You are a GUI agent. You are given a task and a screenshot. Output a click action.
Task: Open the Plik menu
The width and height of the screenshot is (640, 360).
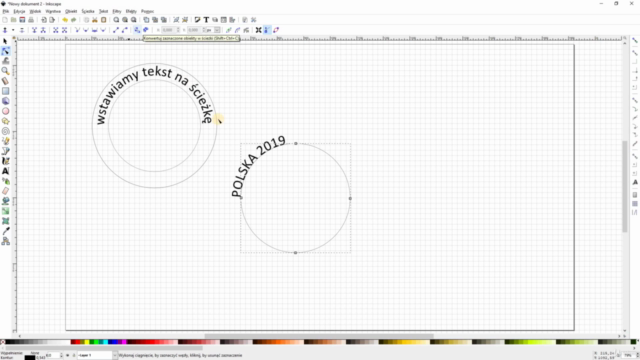coord(6,11)
